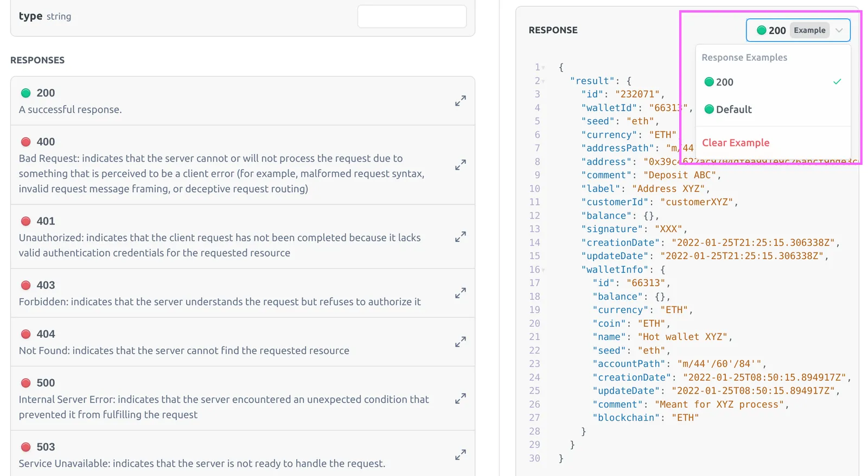Click the "comment": "Meant for XYZ process" line

[x=691, y=404]
